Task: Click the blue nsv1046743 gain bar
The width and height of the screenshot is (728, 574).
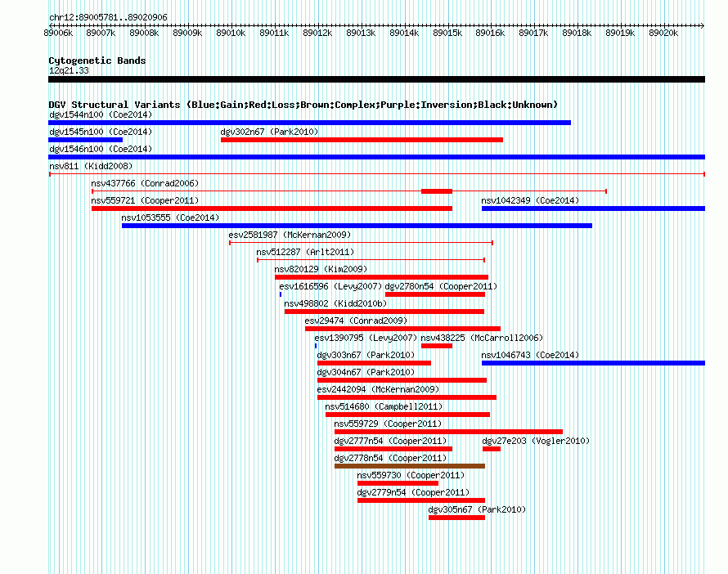Action: (x=593, y=363)
